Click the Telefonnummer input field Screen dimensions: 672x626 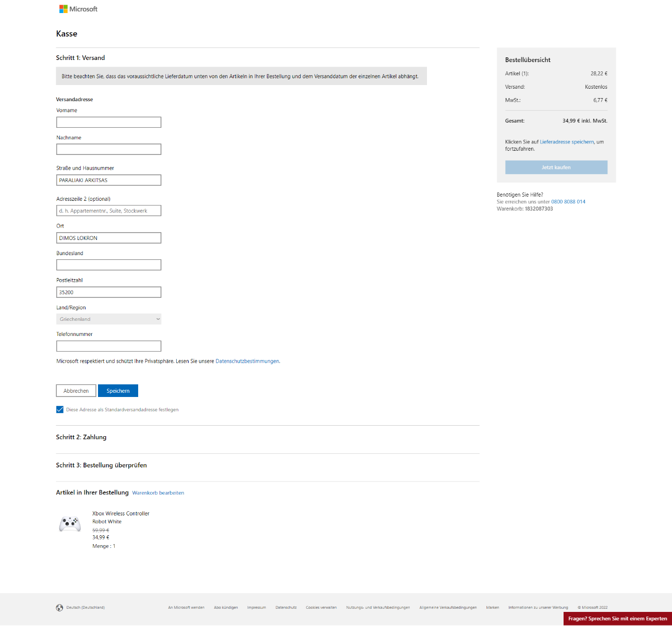[108, 346]
